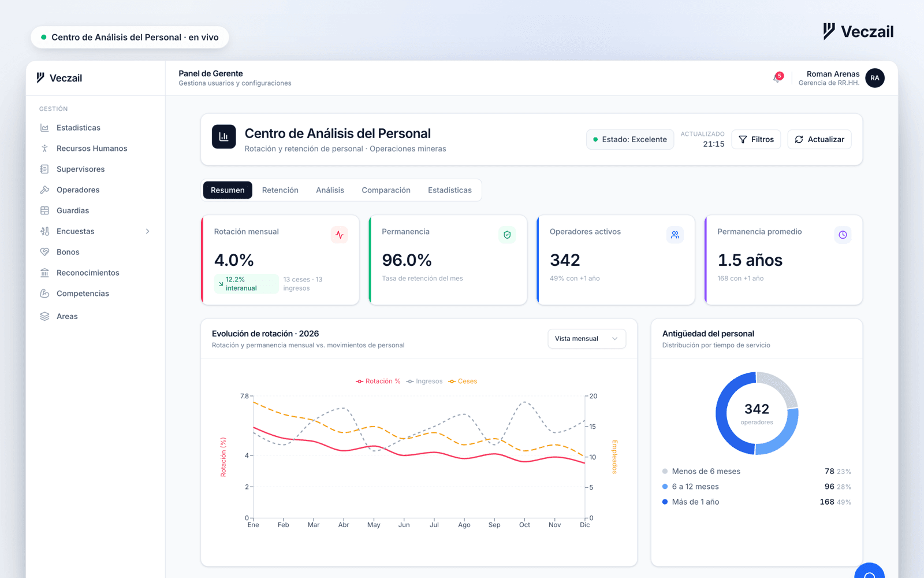Select the Operadores wrench icon
Screen dimensions: 924x578
pyautogui.click(x=44, y=190)
